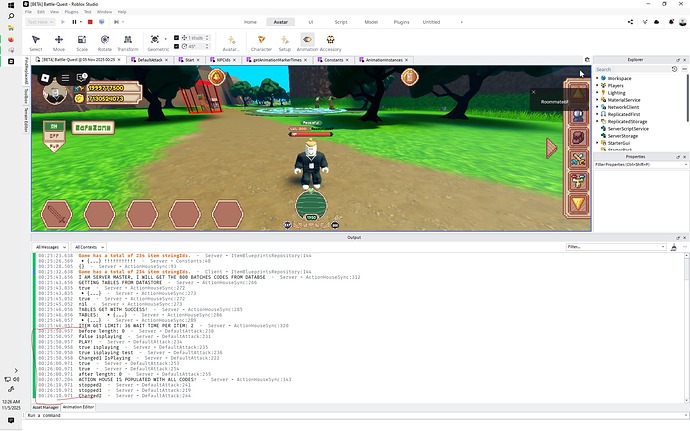Image resolution: width=690 pixels, height=431 pixels.
Task: Expand the Lighting tree node
Action: tap(597, 93)
